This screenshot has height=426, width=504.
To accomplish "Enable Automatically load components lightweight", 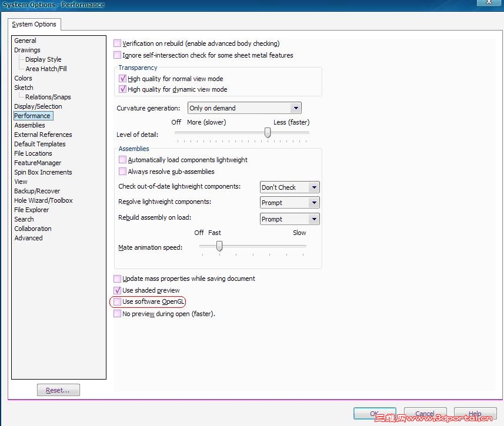I will [122, 160].
